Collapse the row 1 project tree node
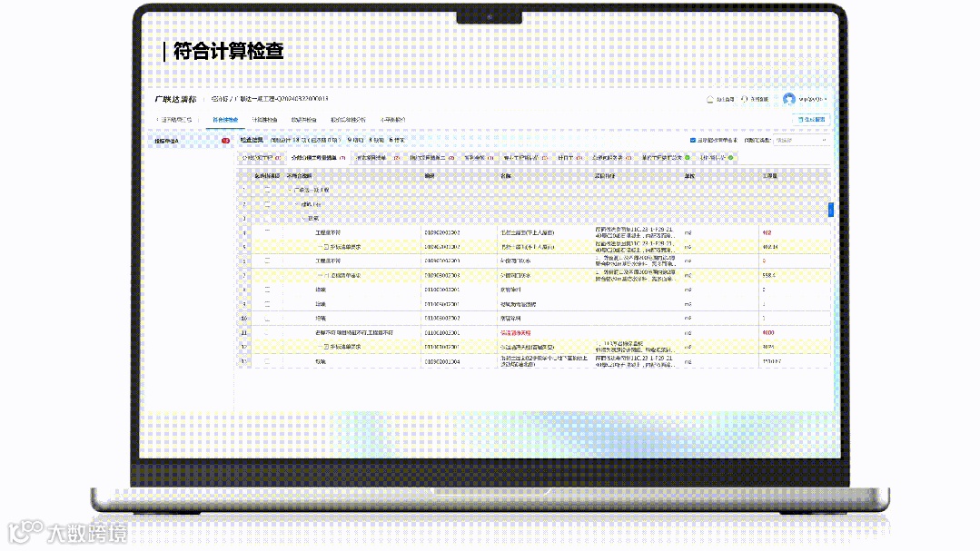 pos(290,190)
